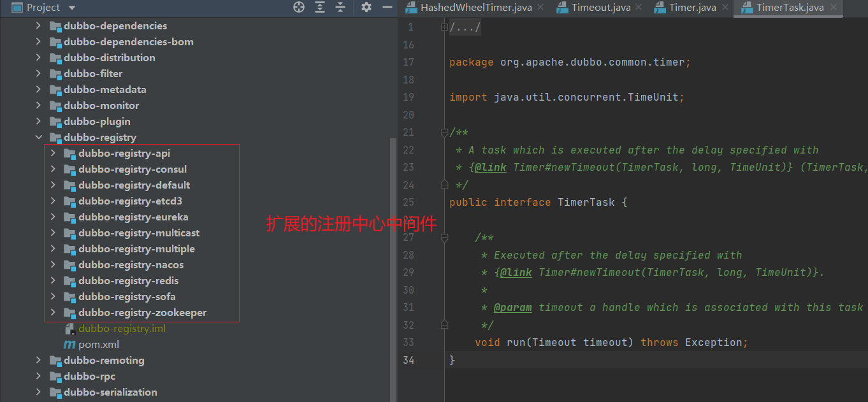The height and width of the screenshot is (402, 868).
Task: Select dubbo-registry-nacos in the tree
Action: pyautogui.click(x=131, y=264)
